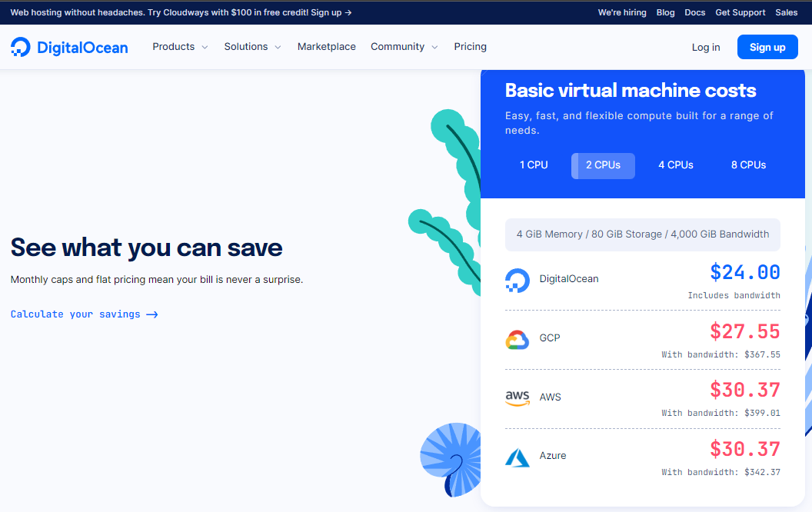This screenshot has height=512, width=812.
Task: Switch to the 4 CPUs tab
Action: tap(676, 165)
